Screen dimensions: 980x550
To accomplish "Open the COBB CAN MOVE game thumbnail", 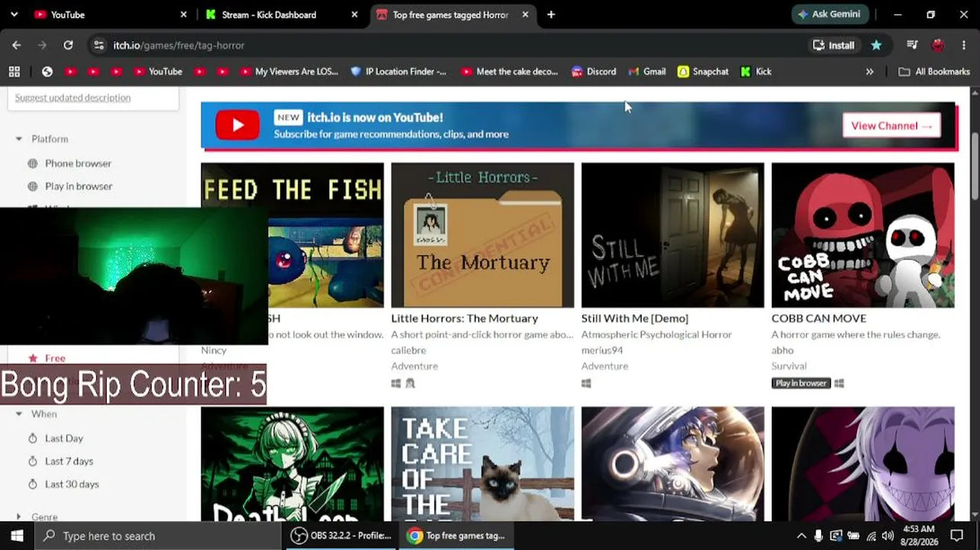I will [x=862, y=235].
